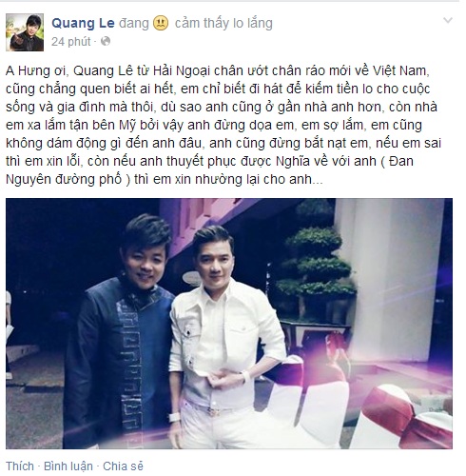Open the attached photo of two men
The image size is (466, 476).
click(x=229, y=324)
